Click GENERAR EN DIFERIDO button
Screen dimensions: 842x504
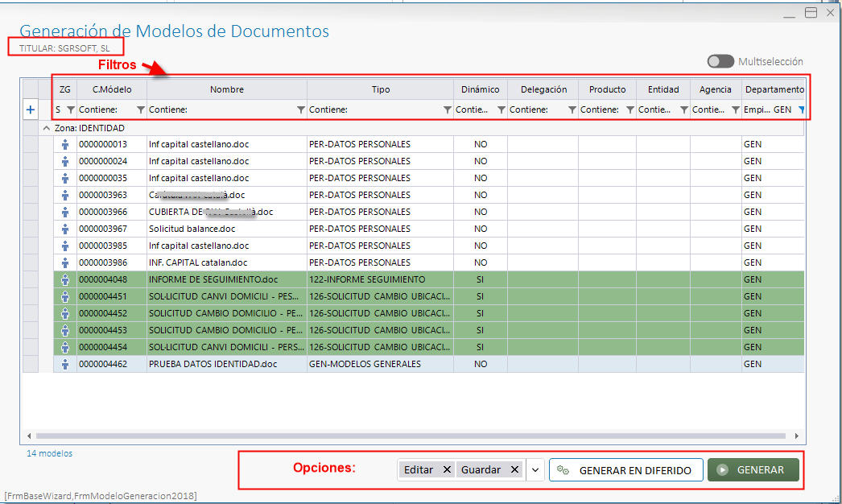tap(625, 470)
